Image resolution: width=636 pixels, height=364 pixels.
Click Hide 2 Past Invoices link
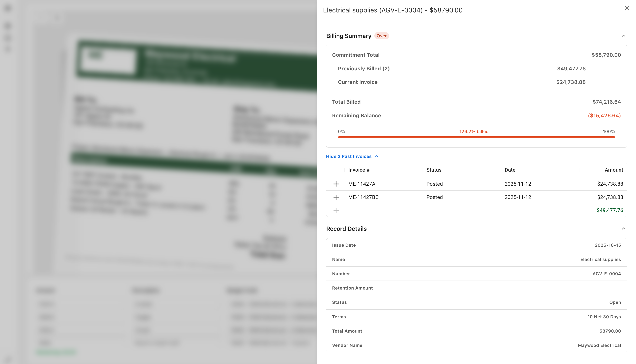click(x=348, y=156)
